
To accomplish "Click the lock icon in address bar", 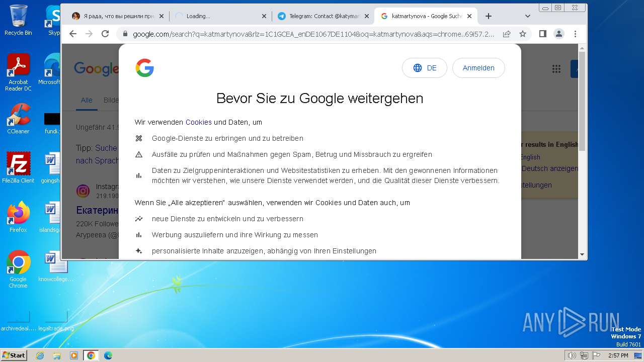I will 125,34.
